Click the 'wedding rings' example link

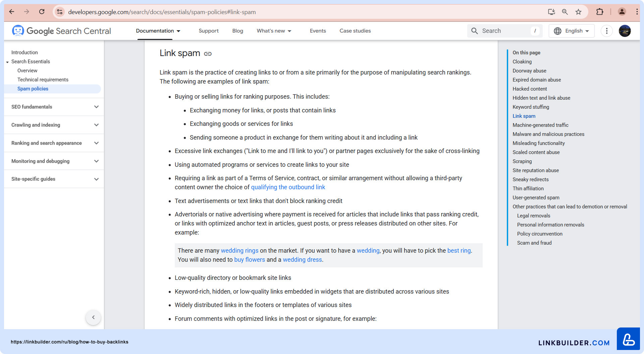click(239, 251)
